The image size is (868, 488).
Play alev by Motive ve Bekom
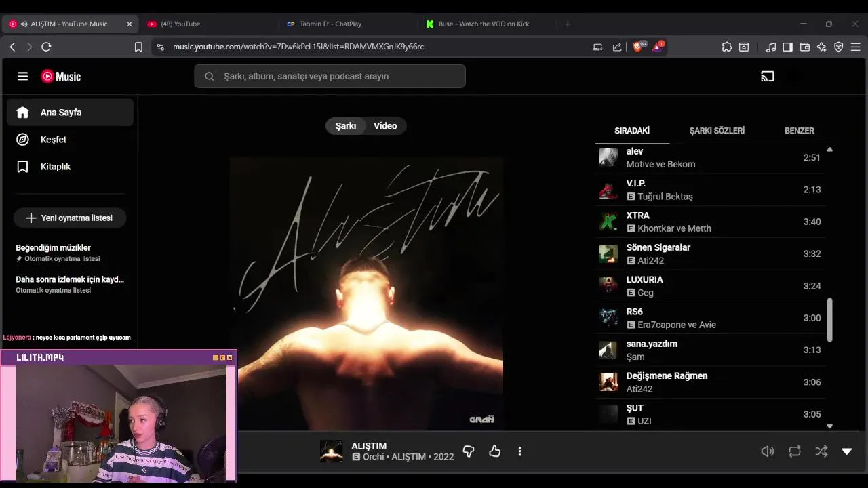point(710,158)
